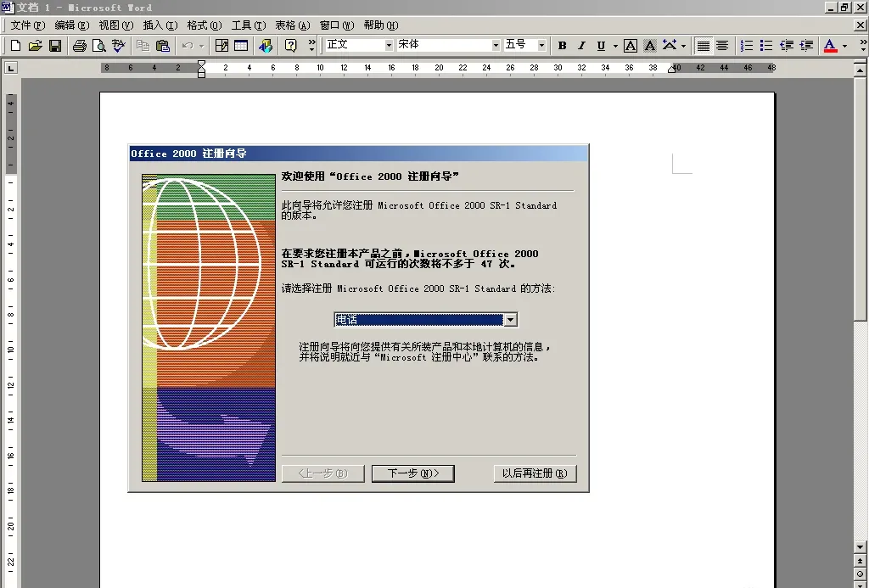The width and height of the screenshot is (869, 588).
Task: Open the Tables and Borders tool
Action: [221, 46]
